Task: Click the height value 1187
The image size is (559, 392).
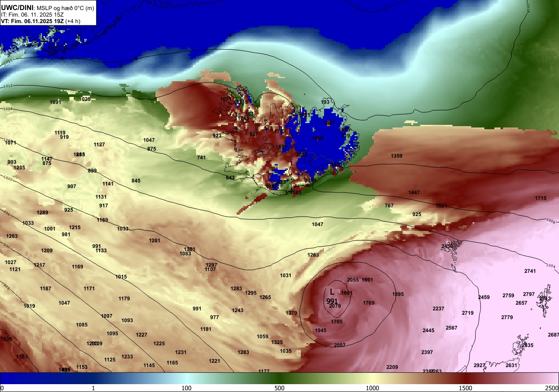Action: pyautogui.click(x=45, y=289)
